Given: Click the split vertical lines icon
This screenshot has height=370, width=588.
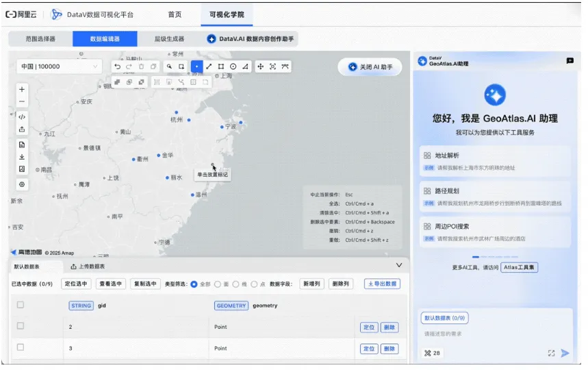Looking at the screenshot, I should pyautogui.click(x=157, y=82).
